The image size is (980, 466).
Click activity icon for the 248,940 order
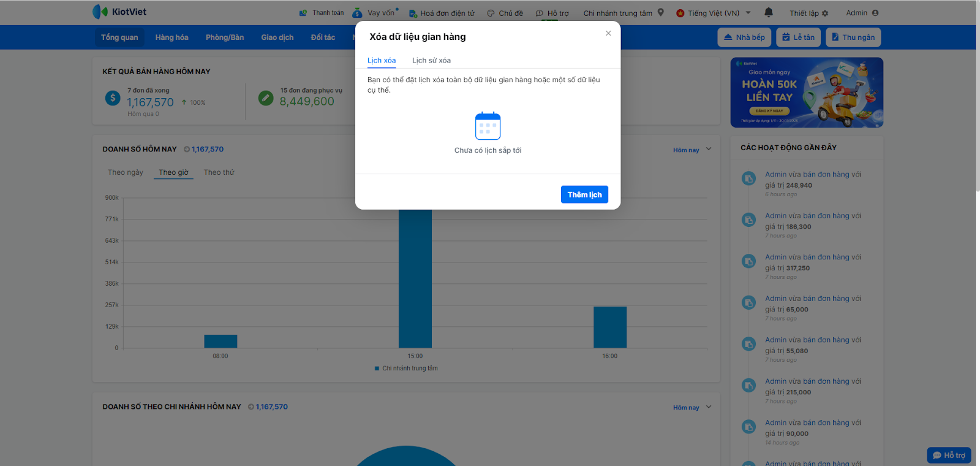pos(748,178)
